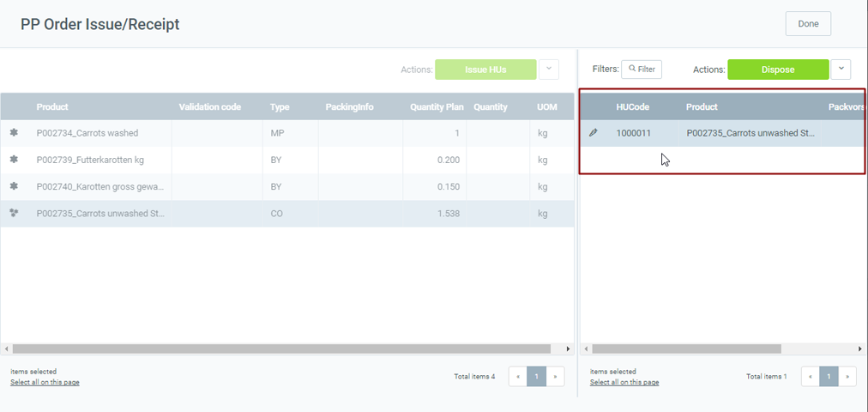This screenshot has width=868, height=412.
Task: Click left table Select all on this page
Action: pyautogui.click(x=45, y=382)
